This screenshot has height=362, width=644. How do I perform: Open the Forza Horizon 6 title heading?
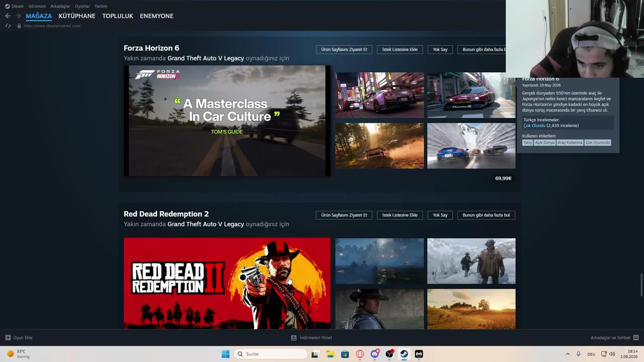point(151,48)
